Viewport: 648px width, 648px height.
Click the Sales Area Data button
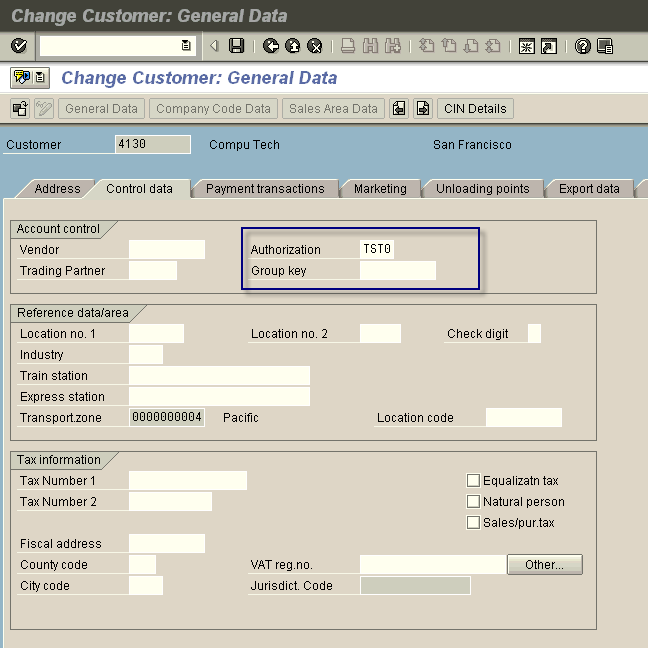coord(333,109)
